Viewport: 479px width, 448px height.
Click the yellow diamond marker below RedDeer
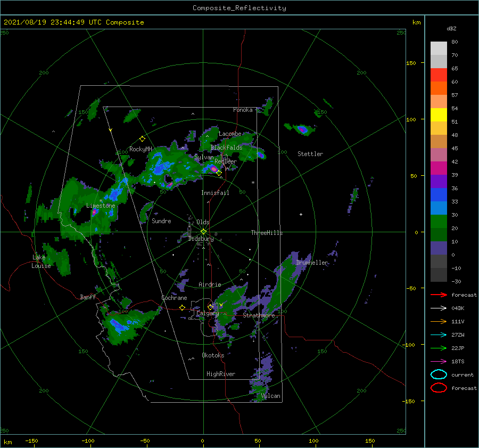219,173
